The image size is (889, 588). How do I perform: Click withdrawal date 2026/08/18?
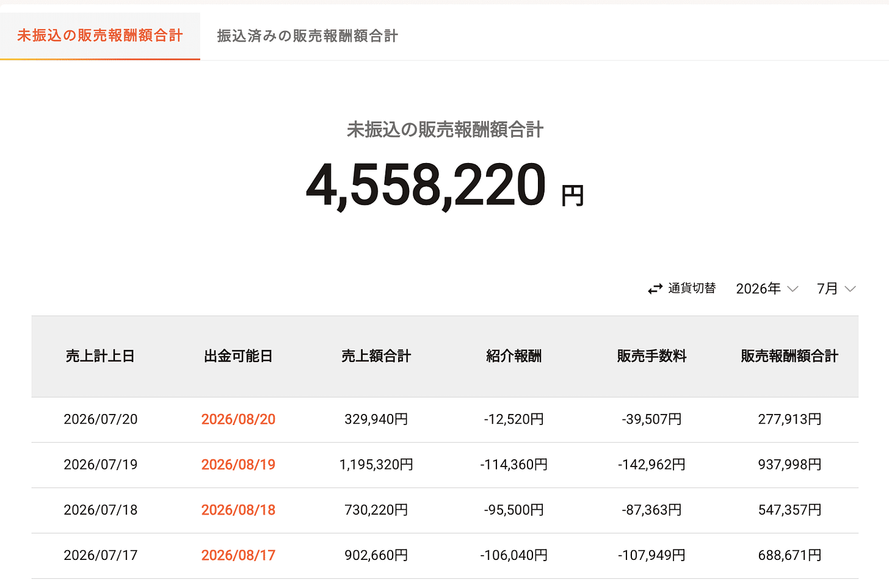pos(238,510)
